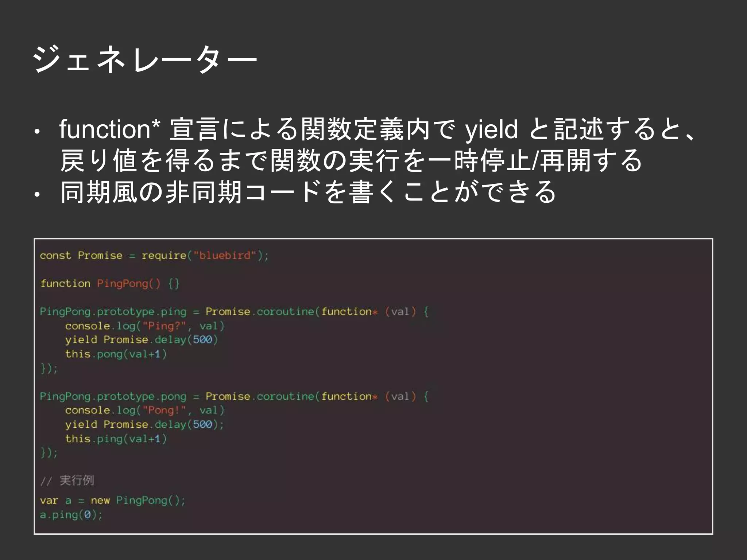Click the PingPong.prototype.ping assignment line
This screenshot has width=747, height=560.
pyautogui.click(x=234, y=312)
